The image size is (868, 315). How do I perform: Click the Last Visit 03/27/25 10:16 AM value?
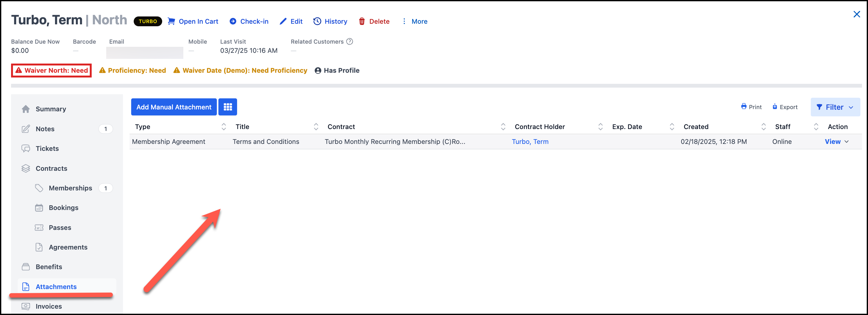click(x=249, y=51)
